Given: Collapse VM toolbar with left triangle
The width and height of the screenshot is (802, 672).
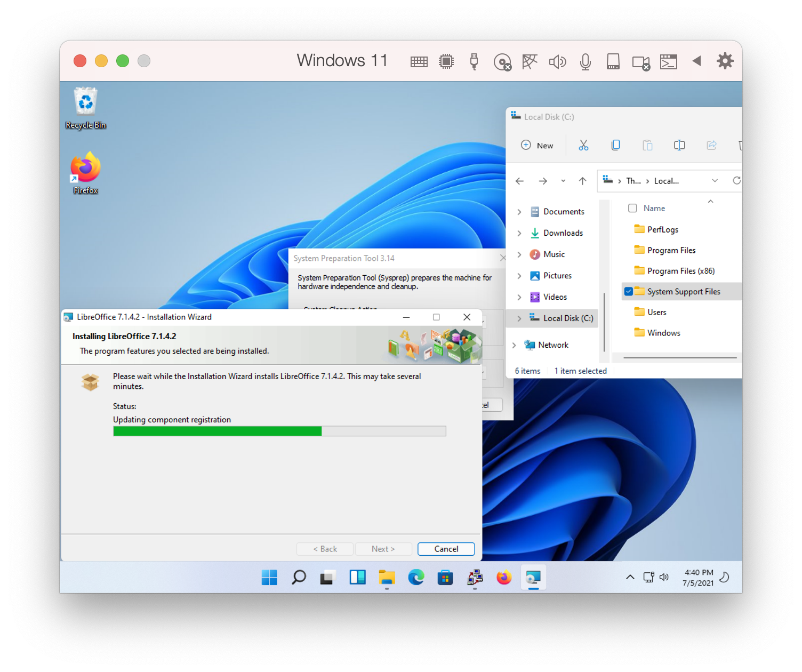Looking at the screenshot, I should 696,61.
